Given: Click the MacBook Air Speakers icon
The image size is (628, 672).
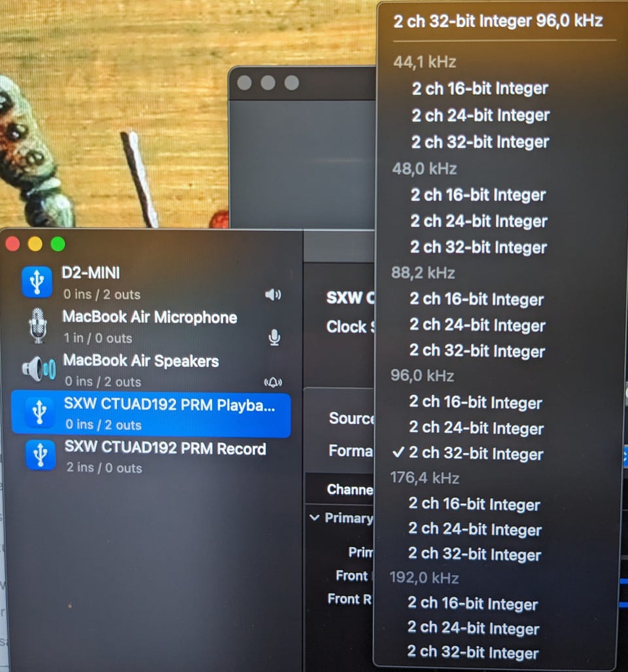Looking at the screenshot, I should point(39,368).
